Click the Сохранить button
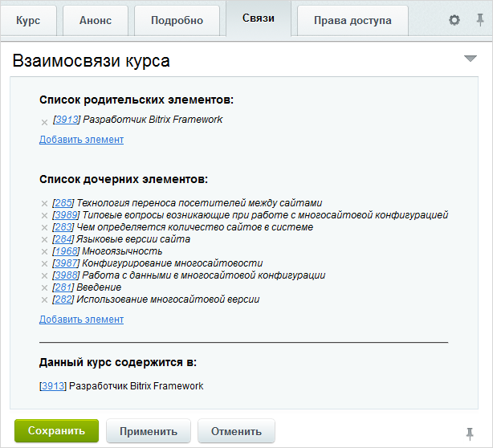The image size is (493, 448). point(56,430)
